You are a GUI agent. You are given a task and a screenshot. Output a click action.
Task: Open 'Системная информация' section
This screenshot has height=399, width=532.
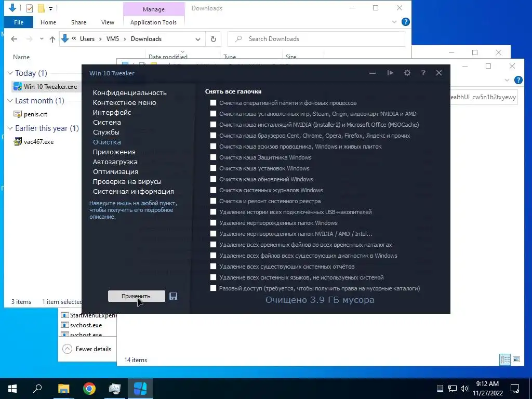tap(134, 191)
